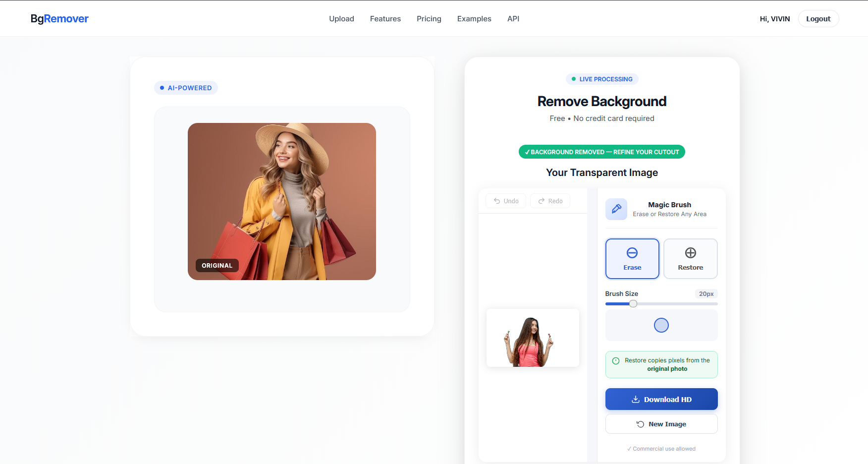Go to the Features page
This screenshot has width=868, height=464.
[x=385, y=19]
